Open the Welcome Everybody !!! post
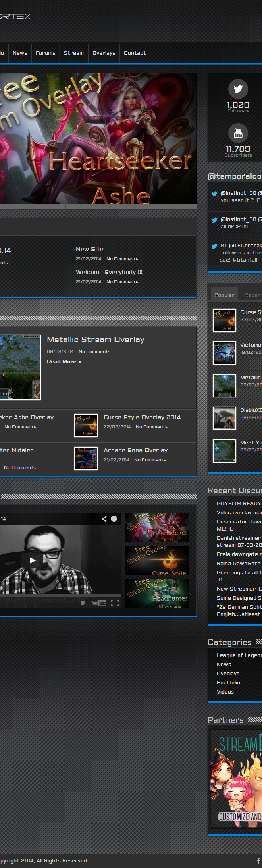The height and width of the screenshot is (868, 262). (x=109, y=272)
